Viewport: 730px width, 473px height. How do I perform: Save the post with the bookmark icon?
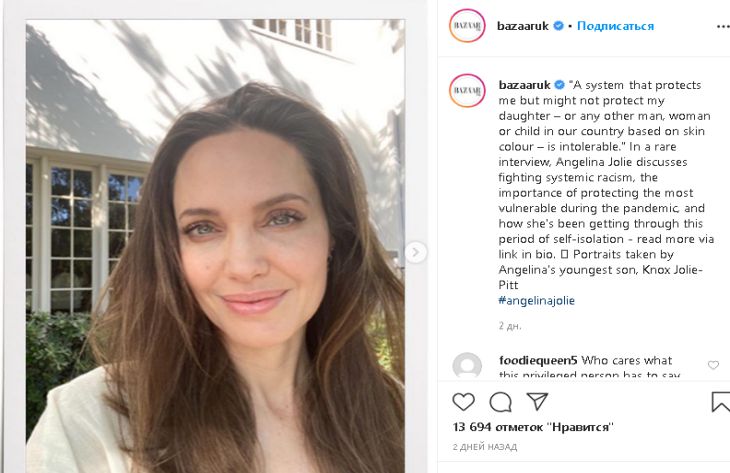point(720,402)
